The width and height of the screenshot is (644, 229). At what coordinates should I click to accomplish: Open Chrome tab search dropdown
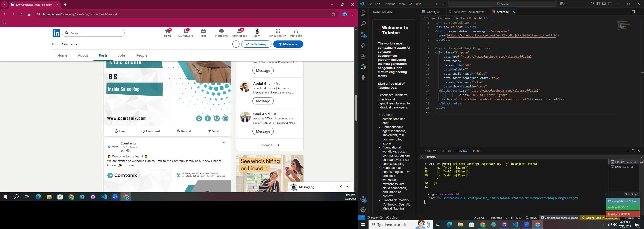tap(4, 4)
